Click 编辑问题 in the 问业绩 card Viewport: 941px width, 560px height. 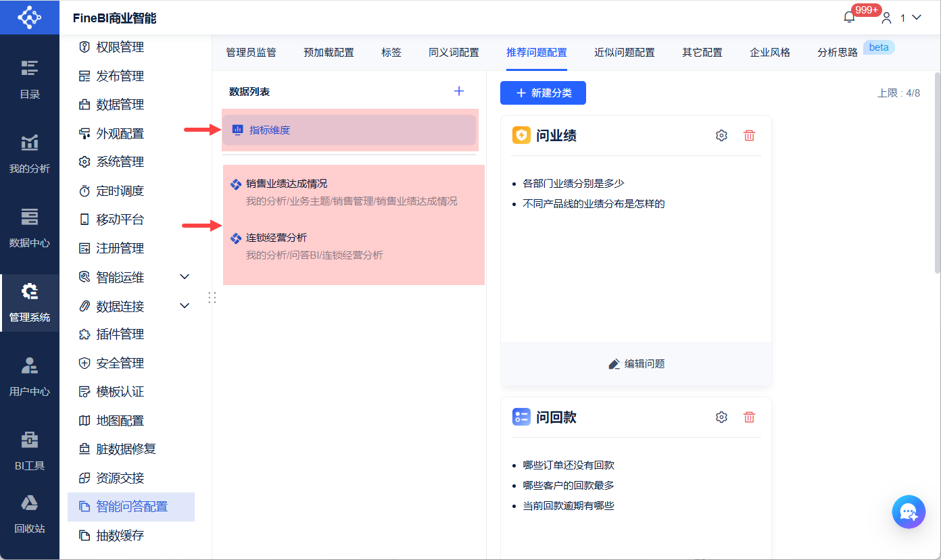click(x=636, y=364)
